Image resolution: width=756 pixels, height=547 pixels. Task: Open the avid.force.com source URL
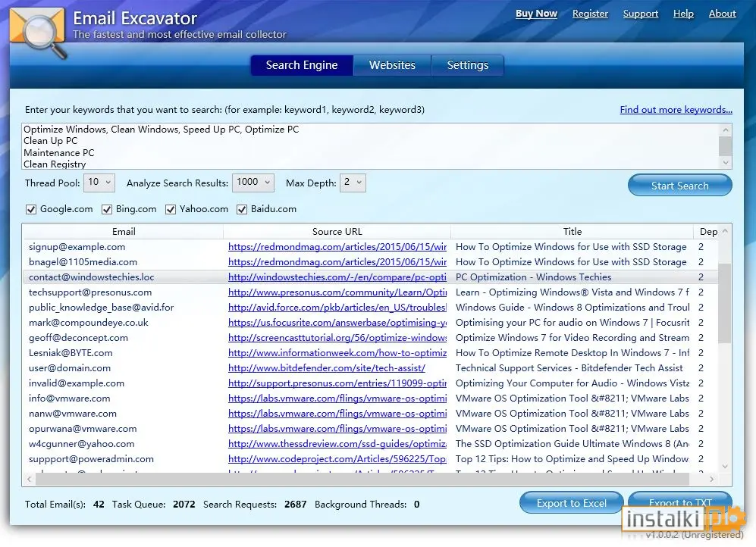(x=337, y=308)
